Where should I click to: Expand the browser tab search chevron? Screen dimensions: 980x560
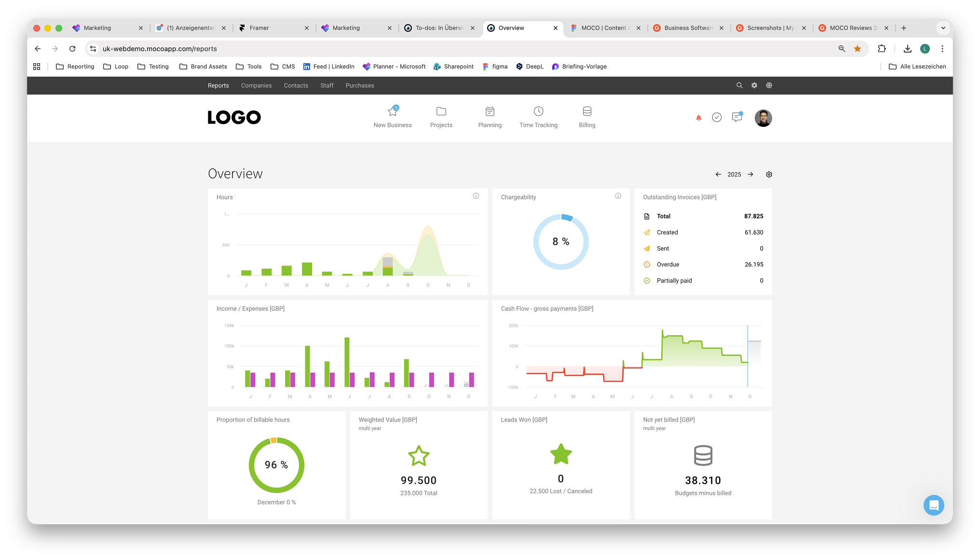(x=943, y=28)
